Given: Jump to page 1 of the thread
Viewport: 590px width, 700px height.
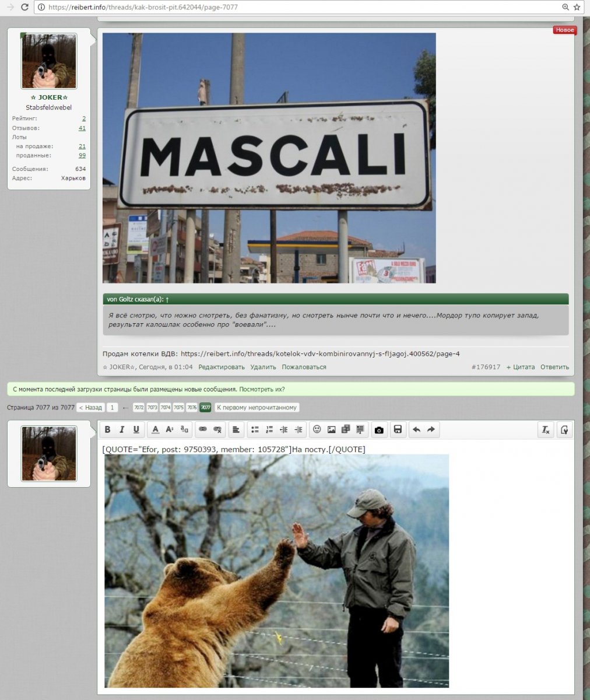Looking at the screenshot, I should coord(112,408).
